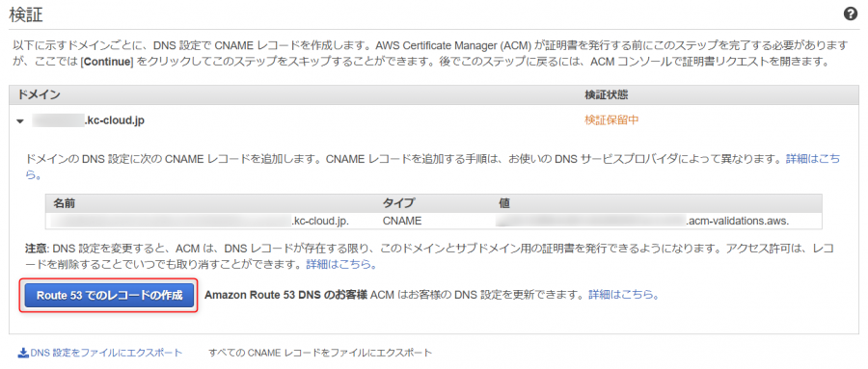Viewport: 868px width, 369px height.
Task: Click the 検証保留中 status text
Action: tap(611, 120)
